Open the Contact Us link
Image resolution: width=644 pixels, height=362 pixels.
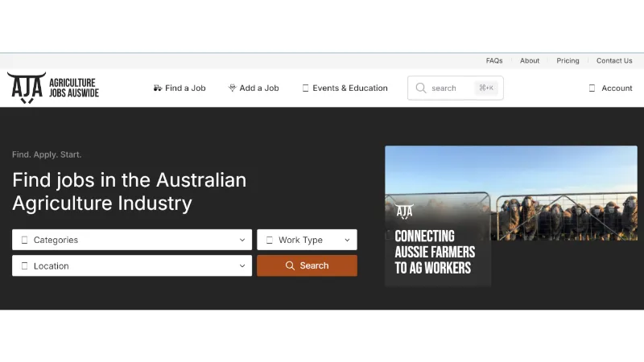(614, 61)
